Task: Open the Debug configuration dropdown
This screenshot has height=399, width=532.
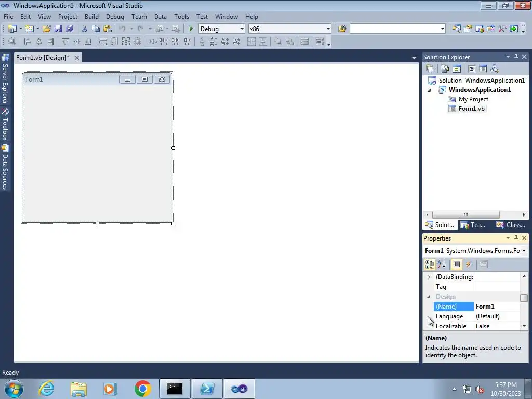Action: 242,29
